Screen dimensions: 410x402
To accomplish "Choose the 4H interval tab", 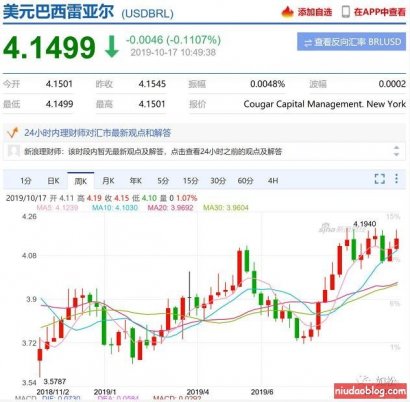I will [x=273, y=181].
